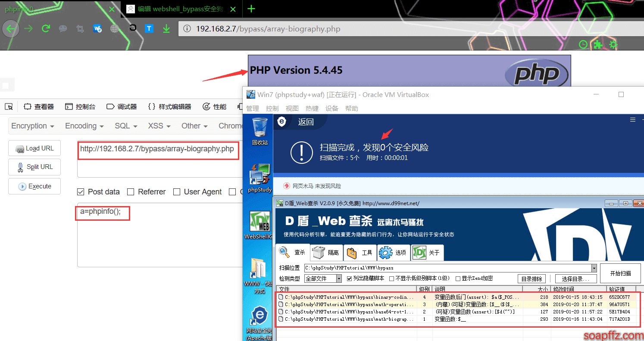Switch to D盾 隔离 tab
The height and width of the screenshot is (341, 644).
tap(326, 252)
